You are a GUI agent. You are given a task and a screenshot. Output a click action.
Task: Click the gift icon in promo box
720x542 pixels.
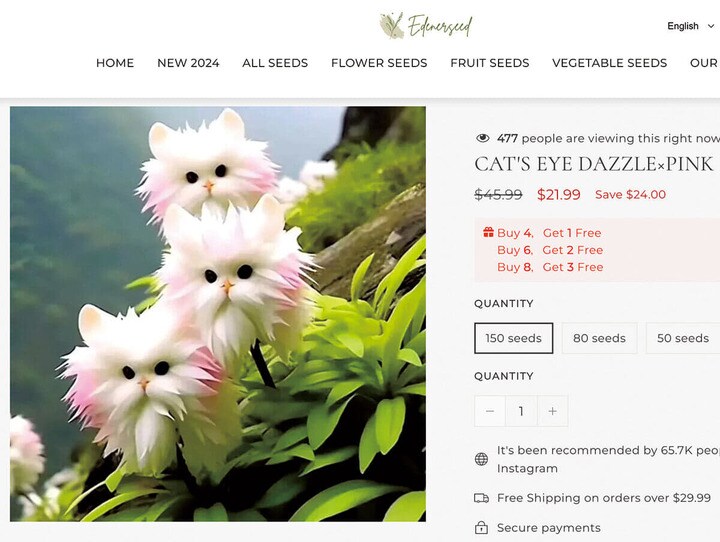pos(488,232)
